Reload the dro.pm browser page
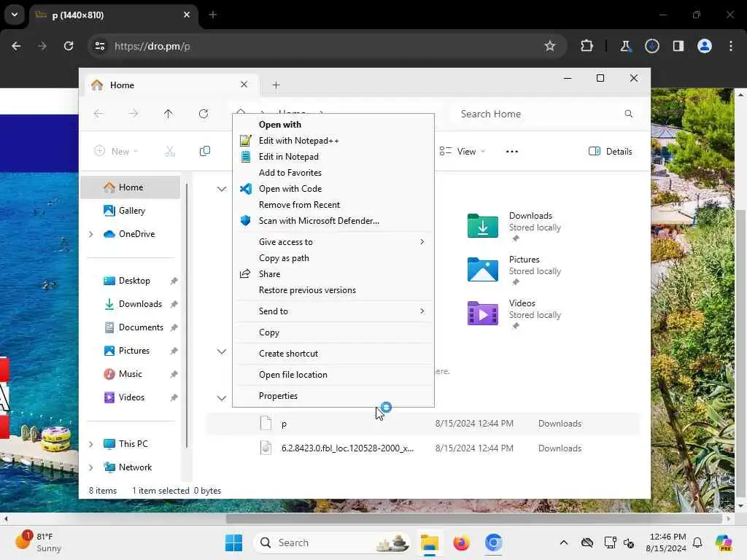Viewport: 747px width, 560px height. pos(69,46)
